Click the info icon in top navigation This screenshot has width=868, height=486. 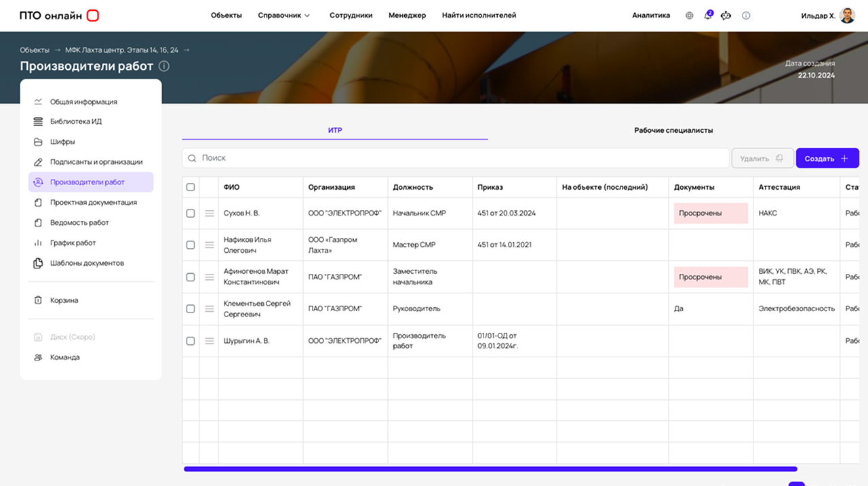(746, 16)
